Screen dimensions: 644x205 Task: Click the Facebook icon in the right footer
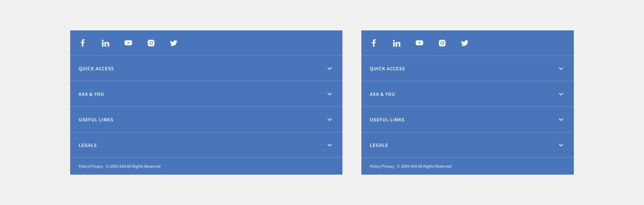pos(374,43)
